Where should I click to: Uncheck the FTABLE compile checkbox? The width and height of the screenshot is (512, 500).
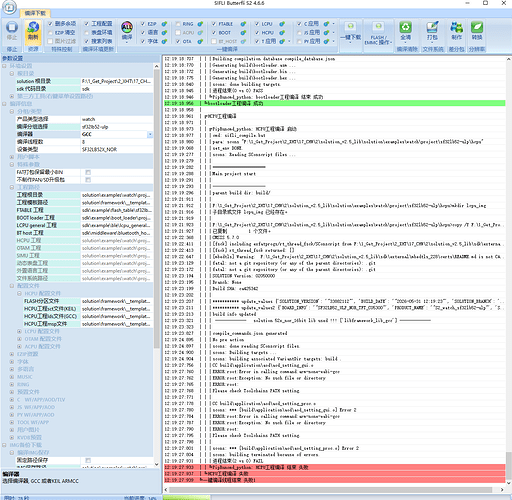pyautogui.click(x=214, y=24)
